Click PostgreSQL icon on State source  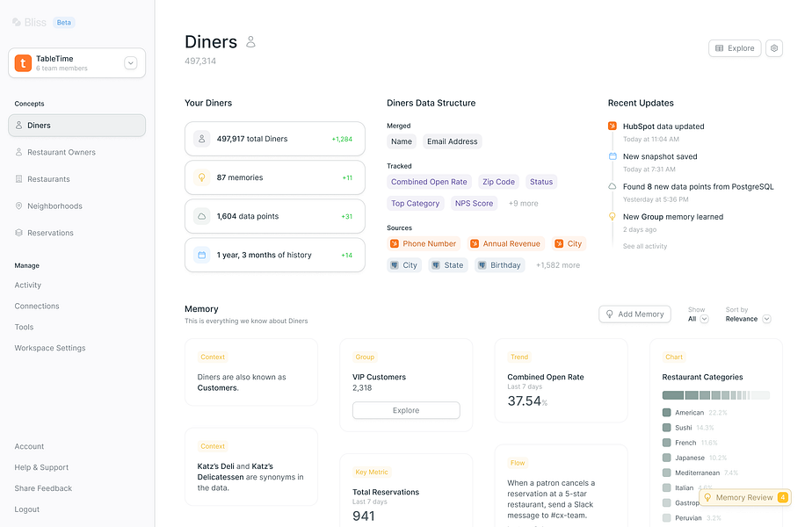coord(436,265)
